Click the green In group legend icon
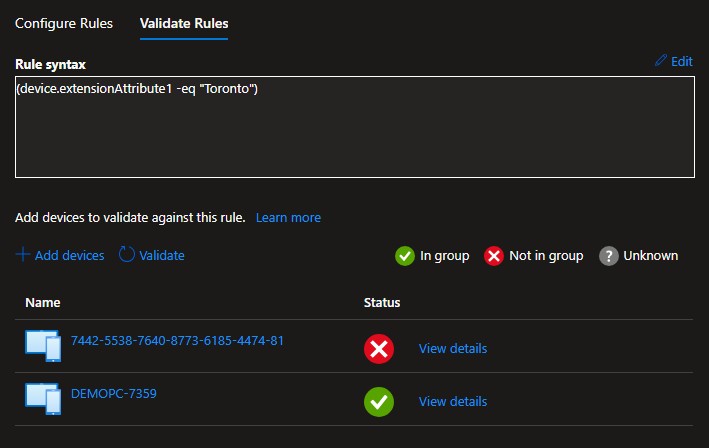 pos(404,256)
